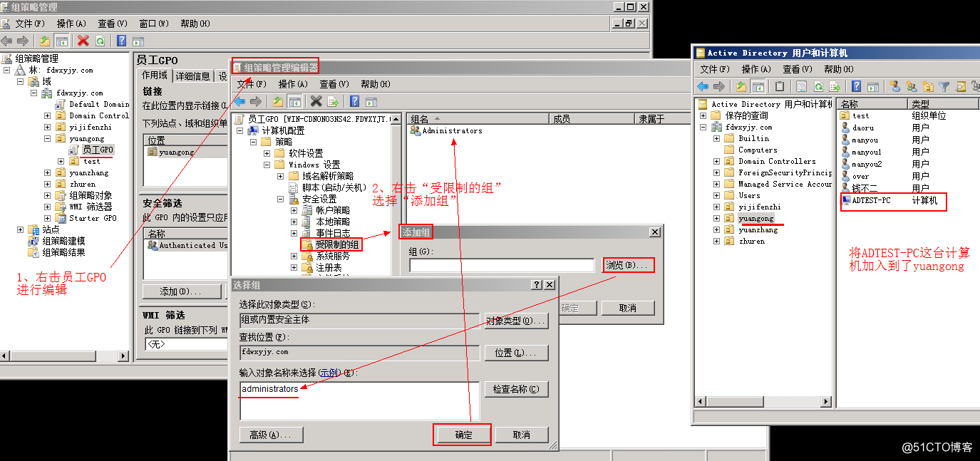Open 操作(A) menu in Group Policy Editor
The width and height of the screenshot is (980, 461).
click(x=294, y=84)
